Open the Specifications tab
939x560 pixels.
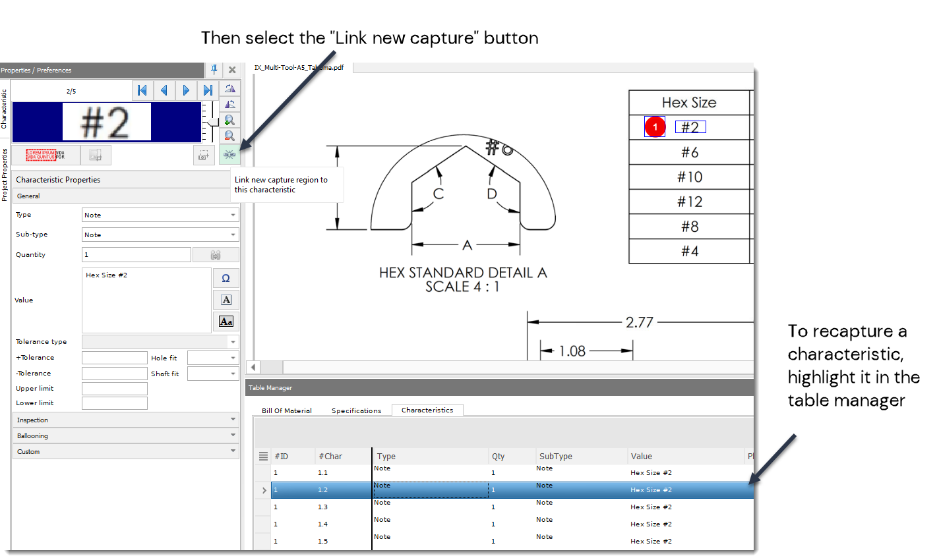[356, 410]
